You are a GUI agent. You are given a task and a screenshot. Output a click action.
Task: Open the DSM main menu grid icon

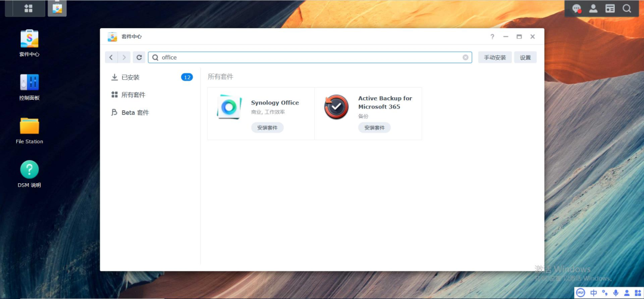[x=28, y=8]
